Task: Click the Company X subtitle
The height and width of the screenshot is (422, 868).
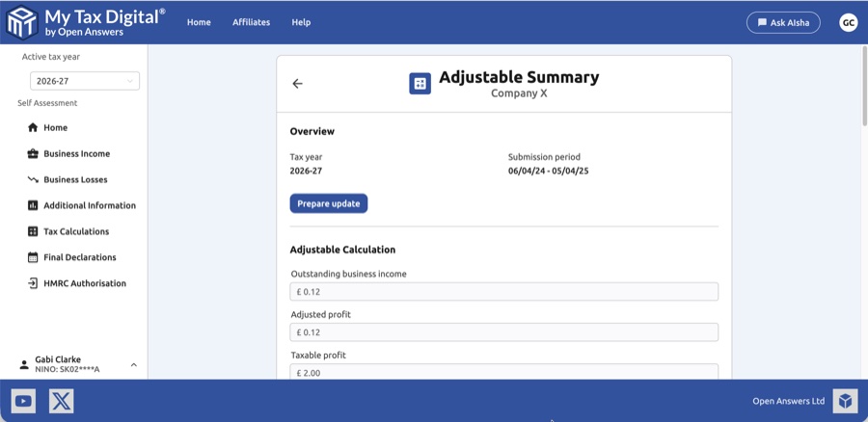Action: (x=519, y=92)
